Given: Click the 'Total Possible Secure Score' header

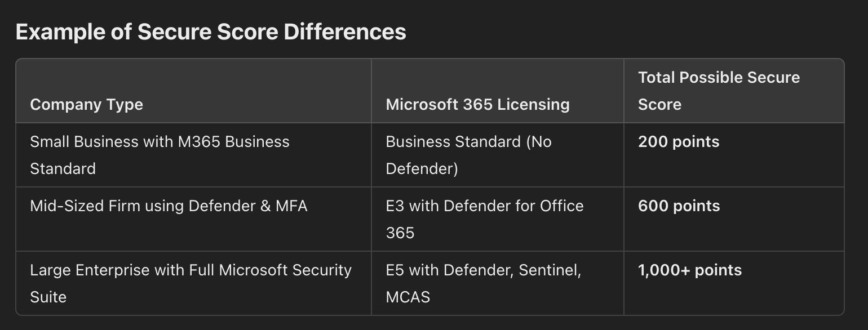Looking at the screenshot, I should pyautogui.click(x=719, y=91).
